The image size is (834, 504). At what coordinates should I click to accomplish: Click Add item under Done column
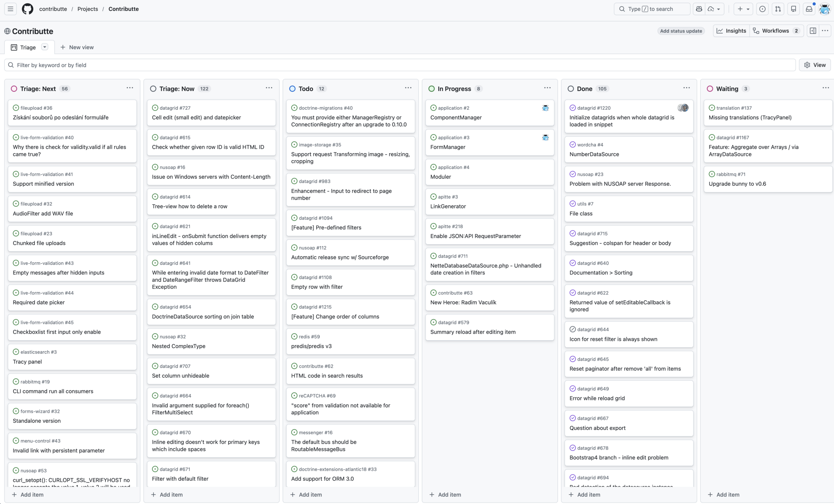click(x=585, y=495)
